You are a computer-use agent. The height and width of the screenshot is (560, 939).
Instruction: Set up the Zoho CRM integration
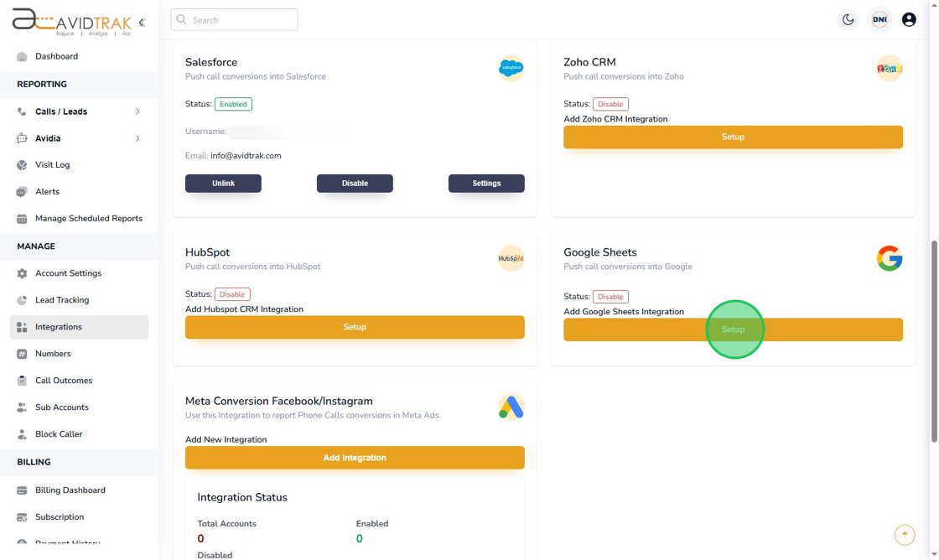[733, 137]
